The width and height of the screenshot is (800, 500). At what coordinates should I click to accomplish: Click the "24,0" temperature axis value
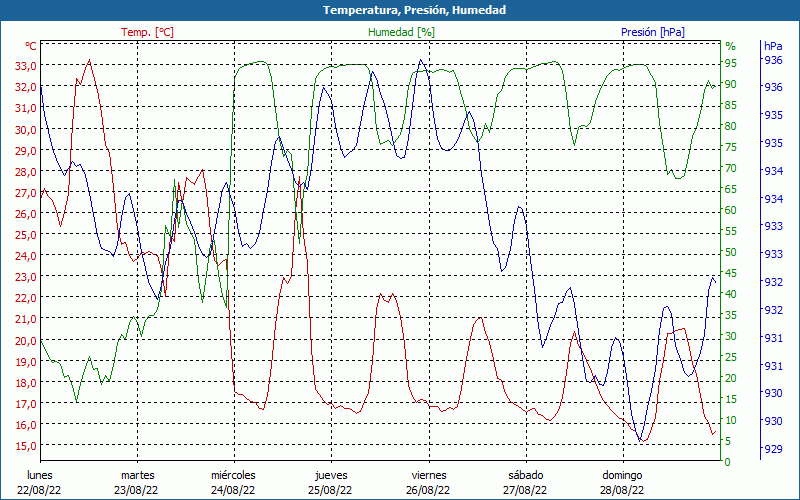click(x=26, y=256)
